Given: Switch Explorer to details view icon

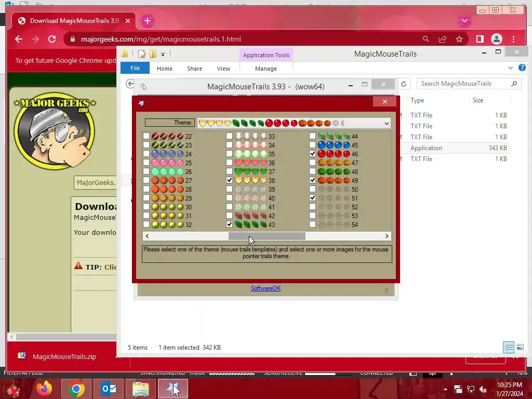Looking at the screenshot, I should pyautogui.click(x=509, y=347).
